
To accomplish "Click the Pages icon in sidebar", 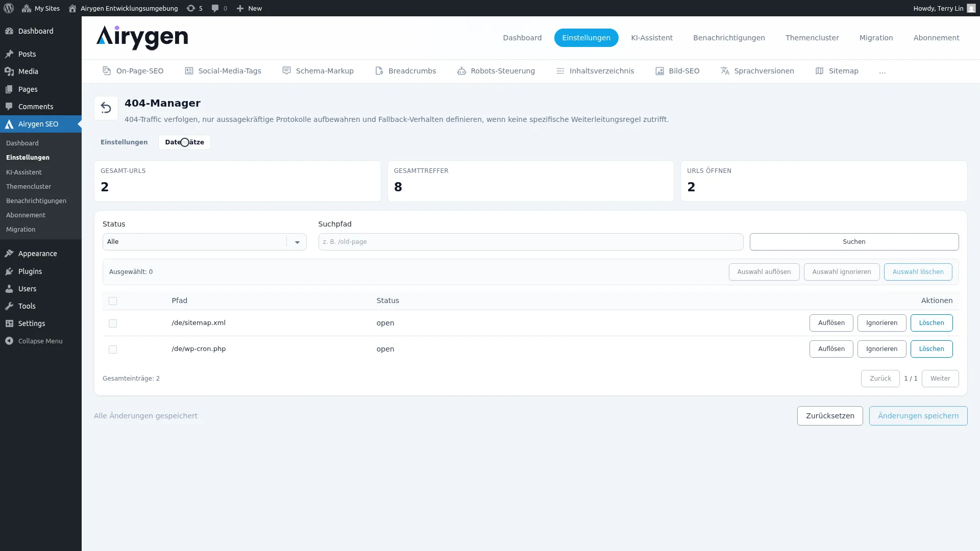I will pos(9,89).
